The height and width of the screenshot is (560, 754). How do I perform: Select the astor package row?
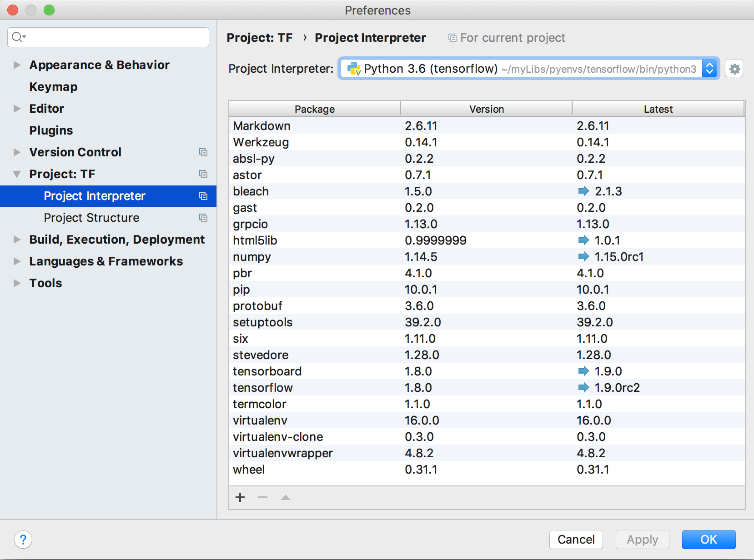[487, 175]
